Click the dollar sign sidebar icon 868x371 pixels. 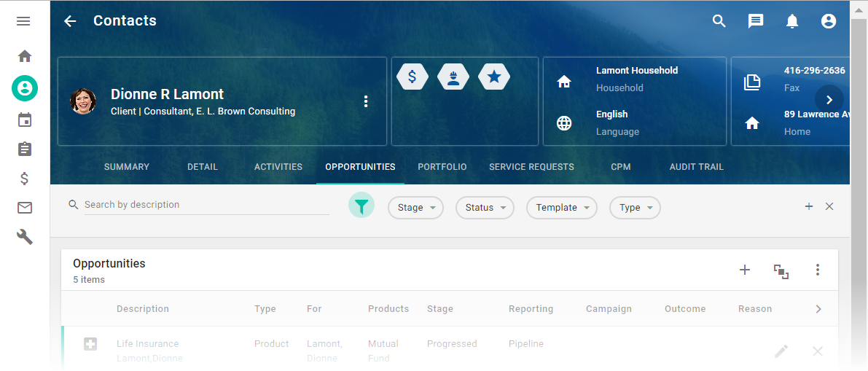(x=25, y=179)
